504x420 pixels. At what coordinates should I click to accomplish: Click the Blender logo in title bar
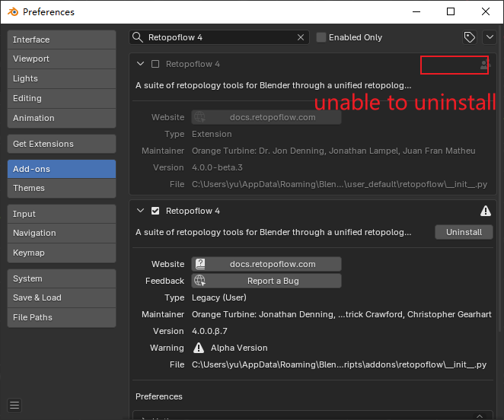tap(13, 12)
